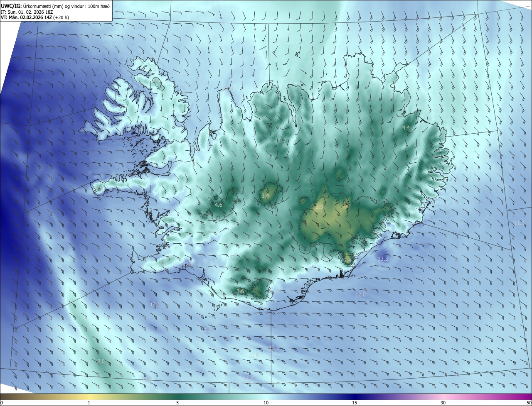Click the 12.0 value south of Iceland

coord(360,294)
